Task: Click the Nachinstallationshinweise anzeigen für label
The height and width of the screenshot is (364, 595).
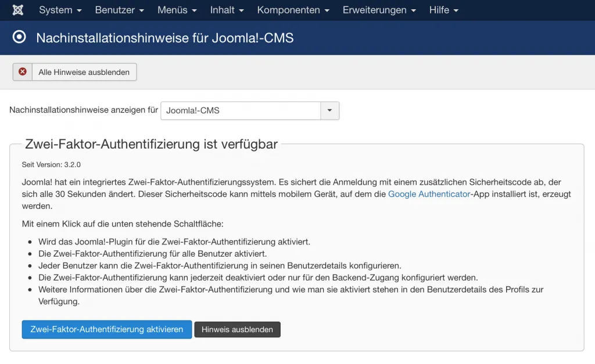Action: tap(84, 110)
